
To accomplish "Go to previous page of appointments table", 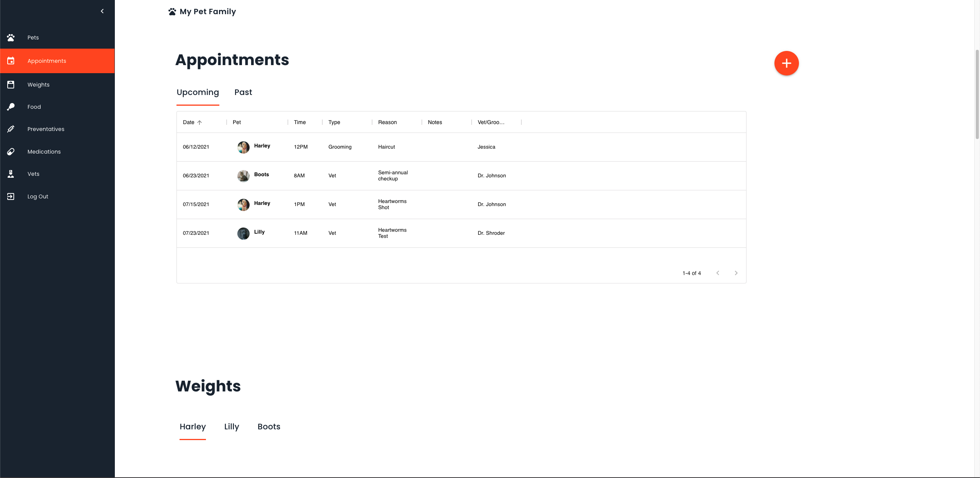I will (718, 273).
